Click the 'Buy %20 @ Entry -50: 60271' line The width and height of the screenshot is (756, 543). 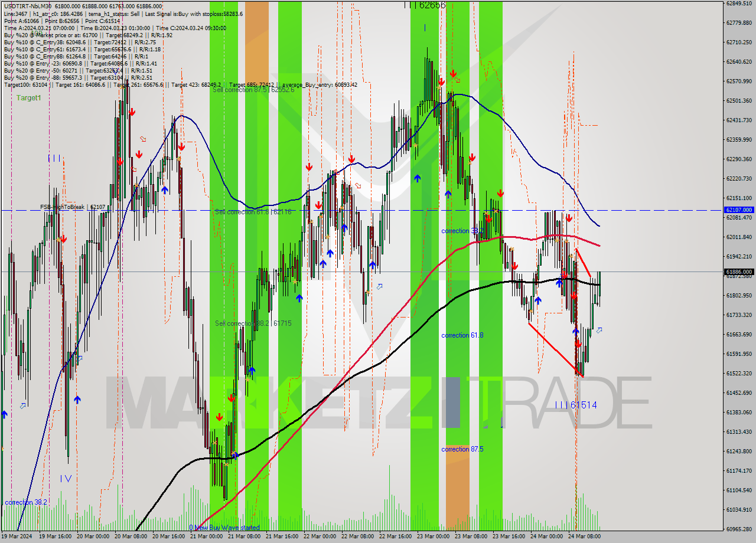click(79, 70)
